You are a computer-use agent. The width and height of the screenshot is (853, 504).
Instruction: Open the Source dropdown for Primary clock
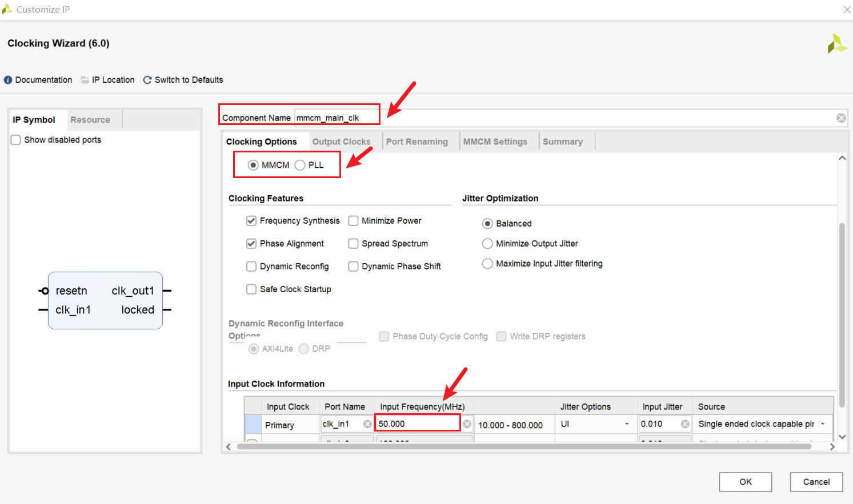[823, 424]
